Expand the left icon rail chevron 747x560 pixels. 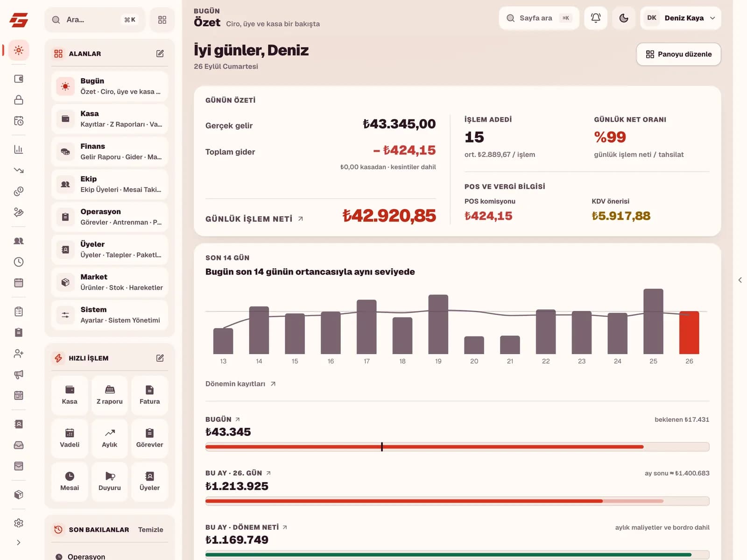pyautogui.click(x=19, y=542)
